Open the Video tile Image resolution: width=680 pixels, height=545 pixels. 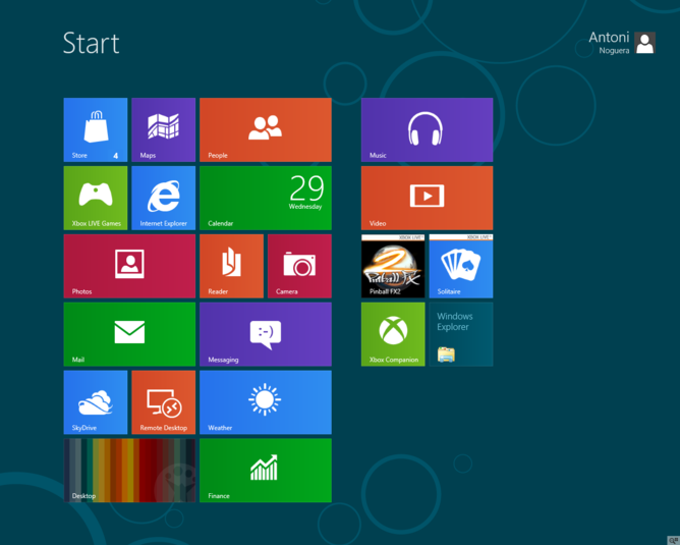427,198
